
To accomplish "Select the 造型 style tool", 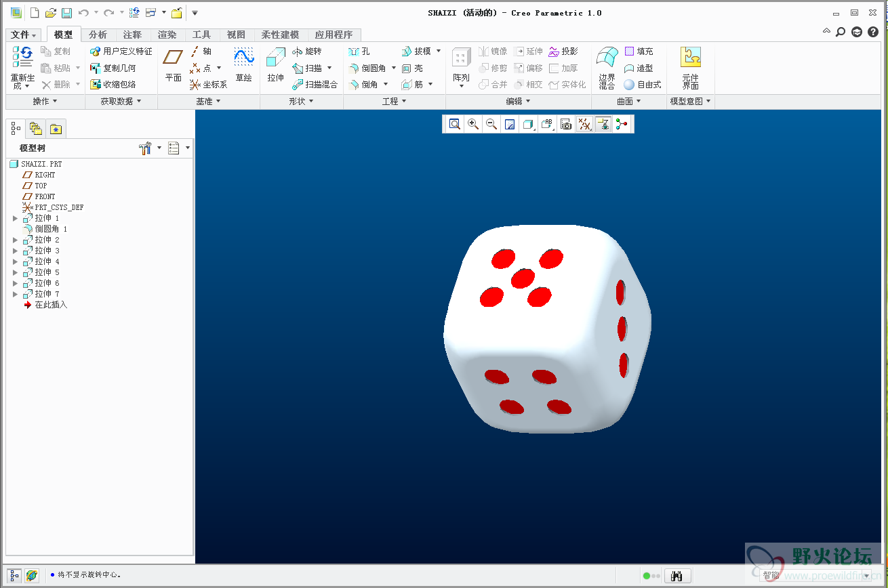I will pos(639,68).
